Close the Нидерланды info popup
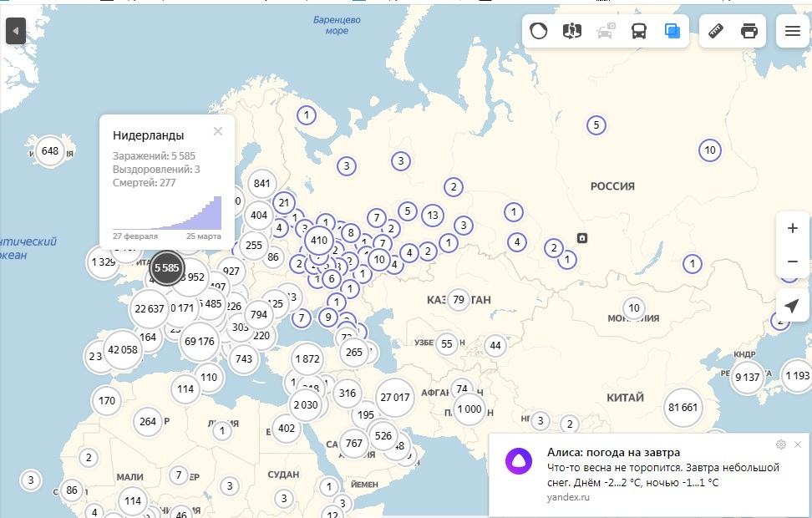Image resolution: width=812 pixels, height=518 pixels. tap(218, 131)
